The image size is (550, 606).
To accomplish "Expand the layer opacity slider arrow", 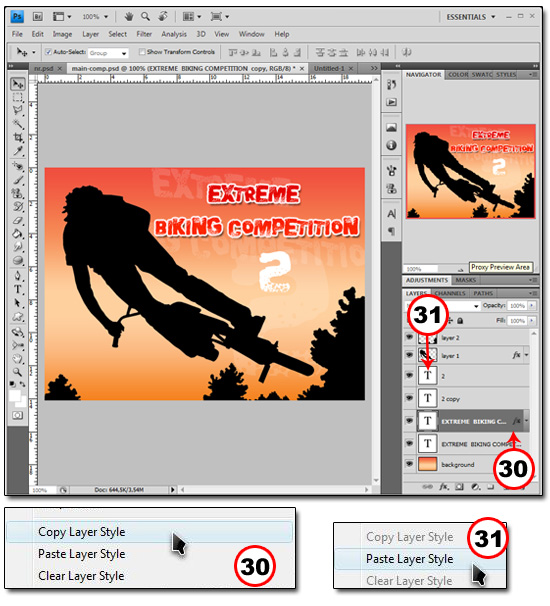I will pyautogui.click(x=532, y=306).
